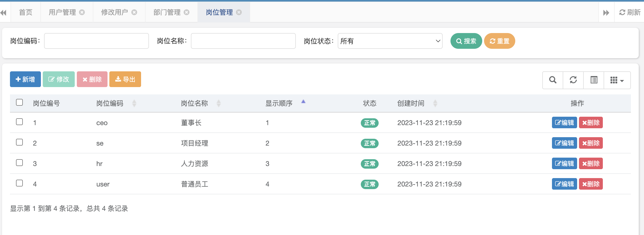Click the right tab-scroll double arrow
Image resolution: width=644 pixels, height=235 pixels.
(606, 13)
